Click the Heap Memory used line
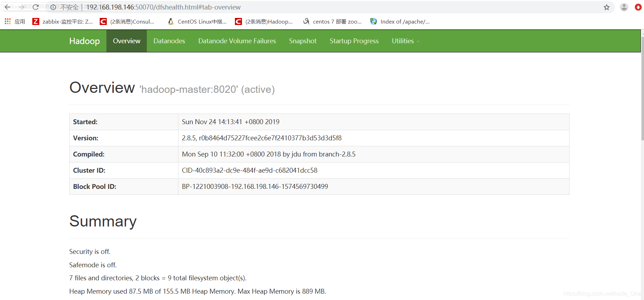Viewport: 644px width, 300px height. pyautogui.click(x=198, y=291)
